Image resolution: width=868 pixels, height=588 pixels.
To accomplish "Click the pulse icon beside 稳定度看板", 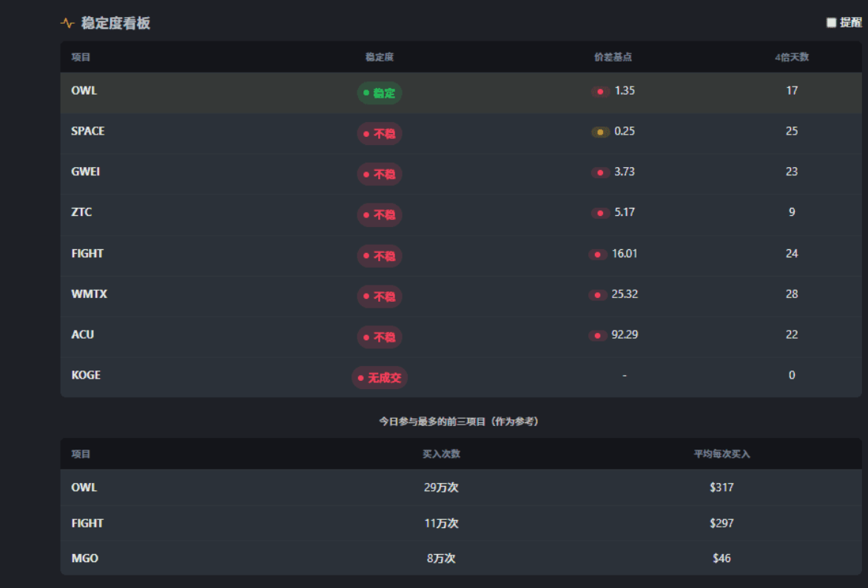I will (67, 24).
